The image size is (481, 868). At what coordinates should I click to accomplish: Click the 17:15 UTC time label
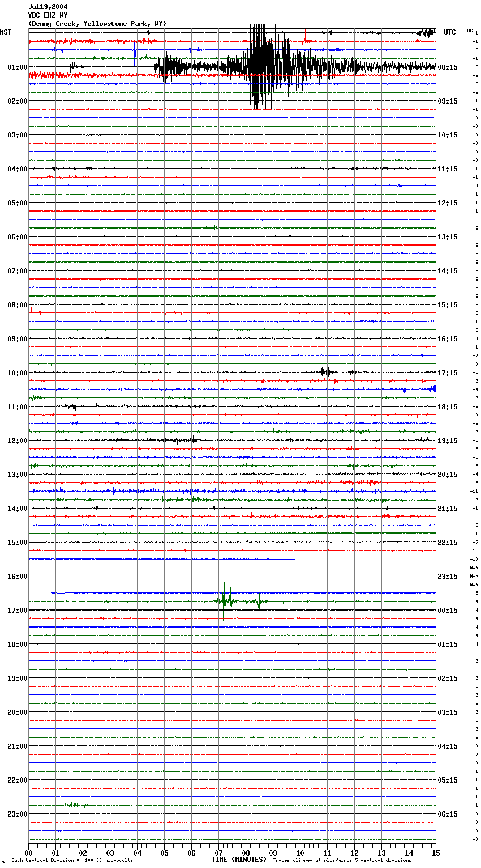[448, 373]
